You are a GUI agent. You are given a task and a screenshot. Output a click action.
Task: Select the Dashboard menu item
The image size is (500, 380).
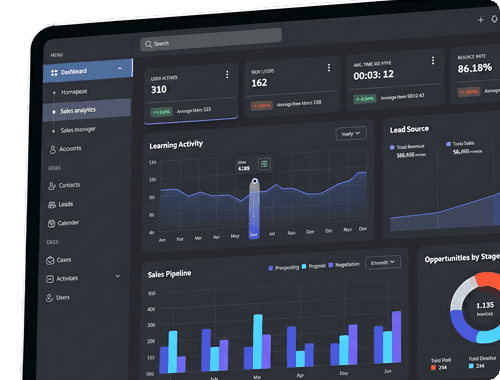click(x=88, y=70)
